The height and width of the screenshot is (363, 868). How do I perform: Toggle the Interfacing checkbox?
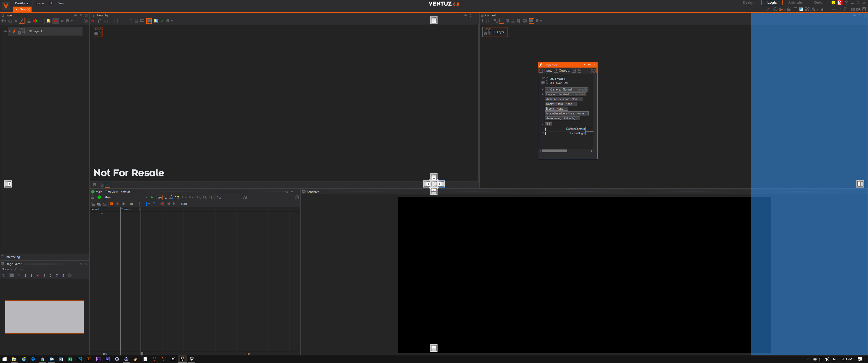tap(3, 257)
